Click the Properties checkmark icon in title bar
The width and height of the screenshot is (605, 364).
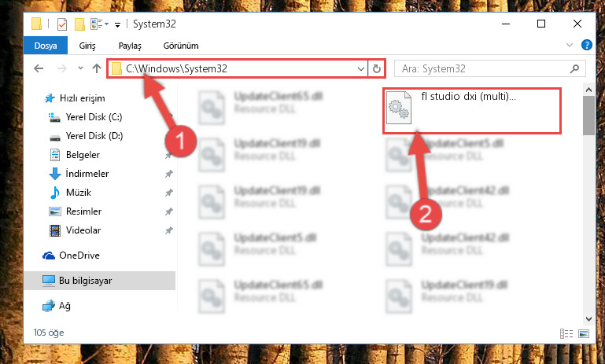click(x=61, y=24)
